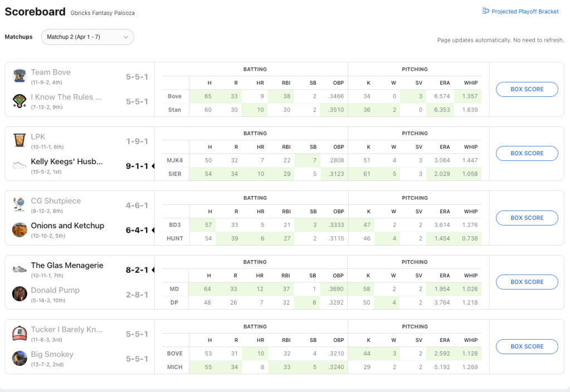Image resolution: width=570 pixels, height=392 pixels.
Task: Click the LPK team logo
Action: point(20,140)
